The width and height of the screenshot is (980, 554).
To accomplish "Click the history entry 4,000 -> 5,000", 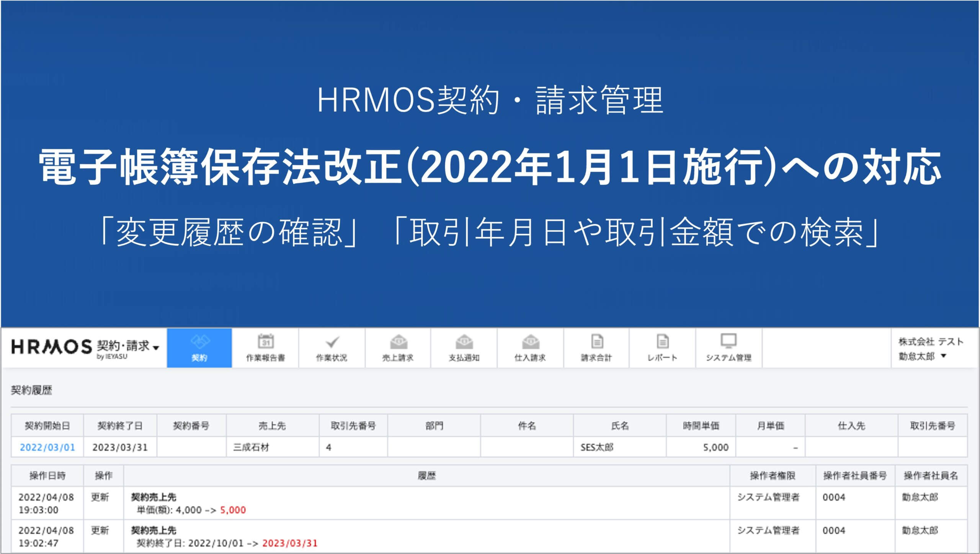I will tap(191, 510).
